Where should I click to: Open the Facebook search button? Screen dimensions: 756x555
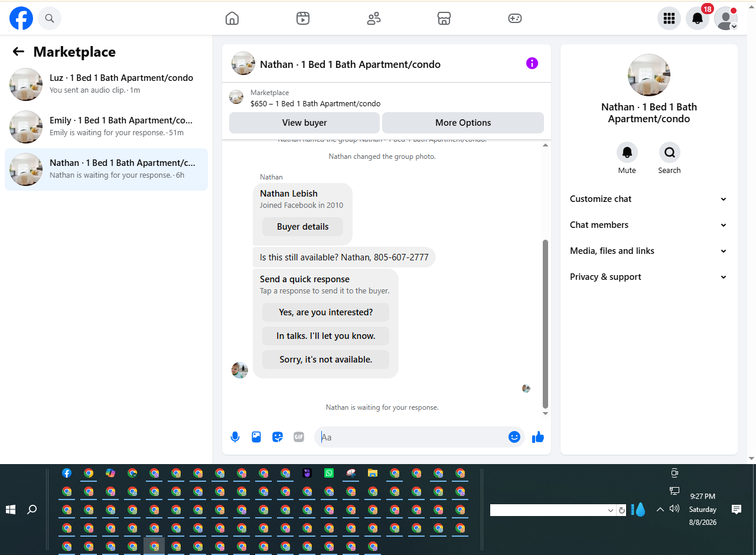pos(50,18)
